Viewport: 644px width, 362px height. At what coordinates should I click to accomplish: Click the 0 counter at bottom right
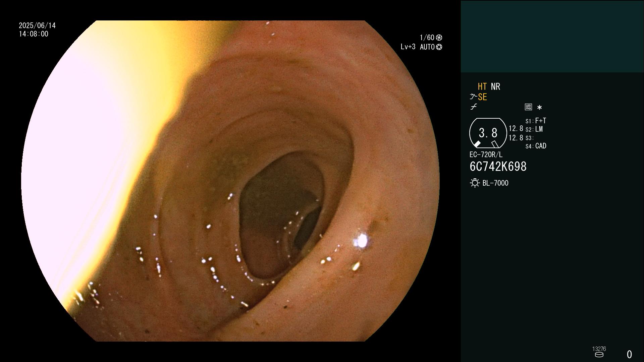point(629,354)
